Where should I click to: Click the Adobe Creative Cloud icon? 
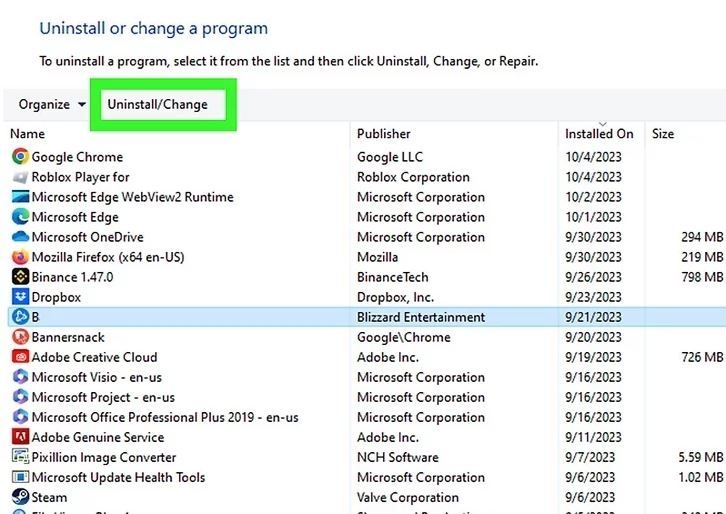[20, 357]
